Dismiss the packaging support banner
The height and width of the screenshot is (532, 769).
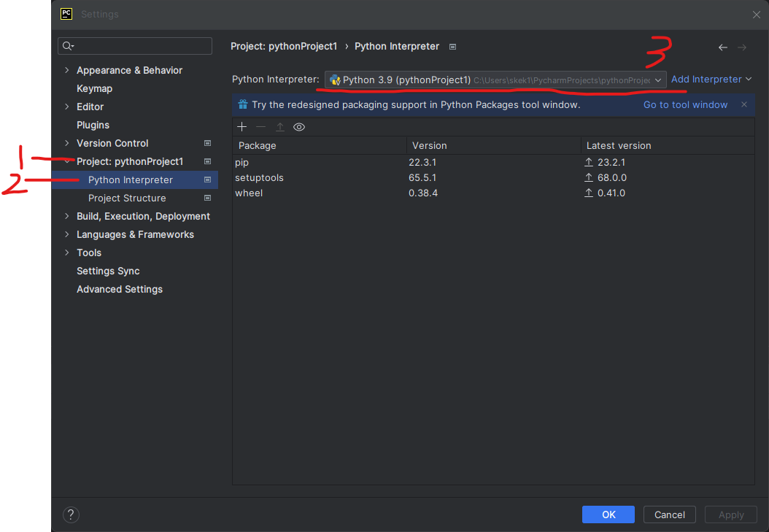pos(744,104)
